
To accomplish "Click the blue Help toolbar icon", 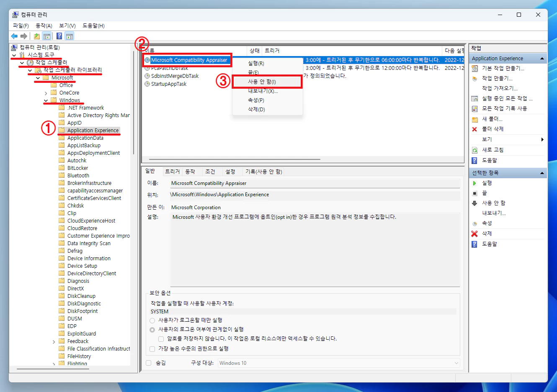I will (x=59, y=36).
